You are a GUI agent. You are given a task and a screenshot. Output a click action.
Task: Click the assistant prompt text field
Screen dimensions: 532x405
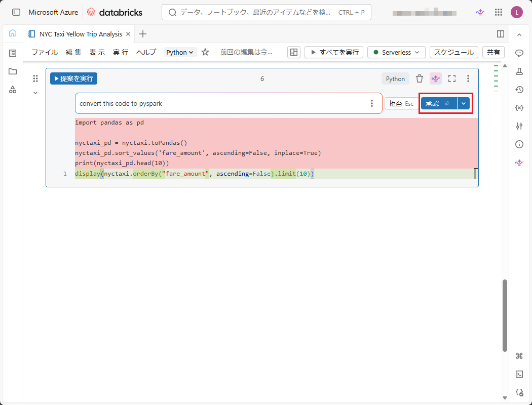point(222,103)
